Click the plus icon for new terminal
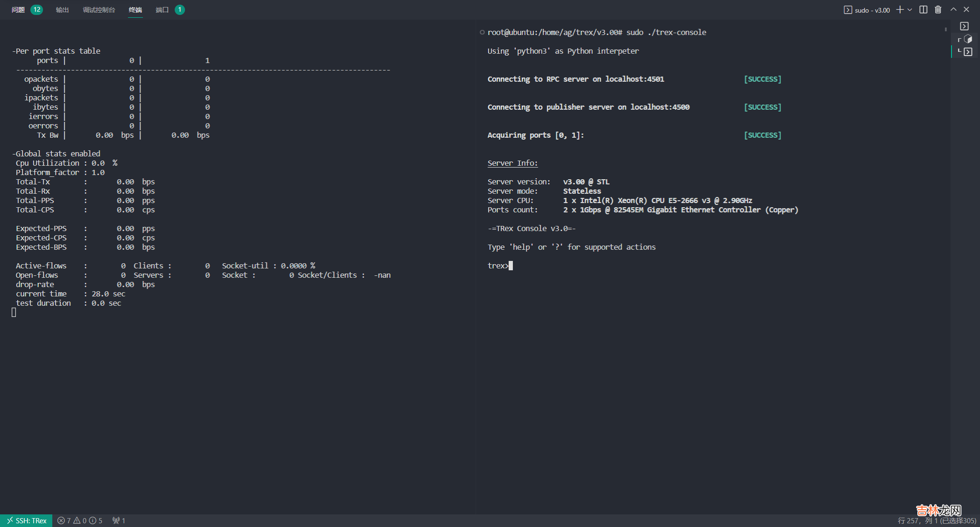 (900, 10)
